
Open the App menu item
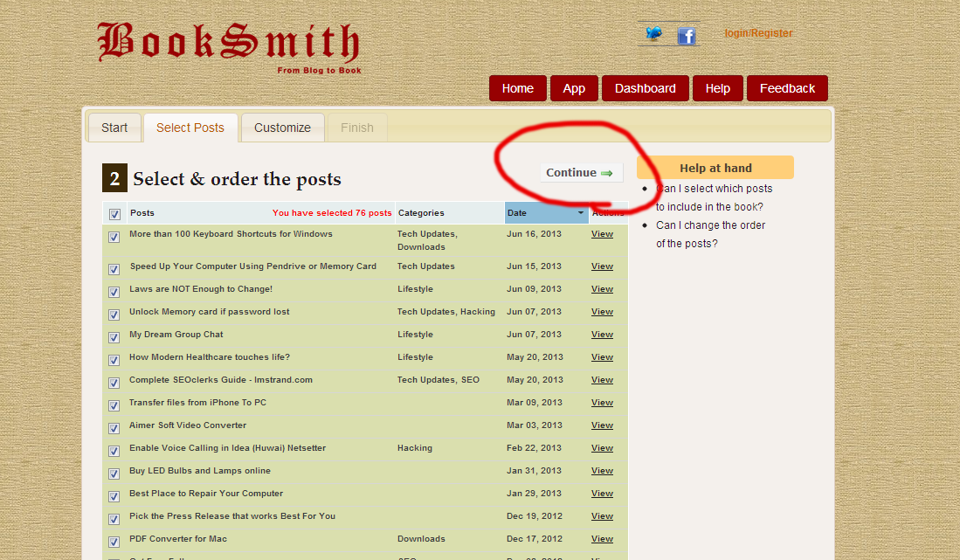pos(574,88)
